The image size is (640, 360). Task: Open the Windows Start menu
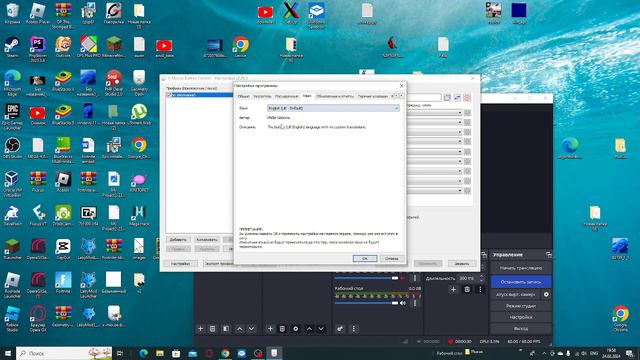[8, 353]
